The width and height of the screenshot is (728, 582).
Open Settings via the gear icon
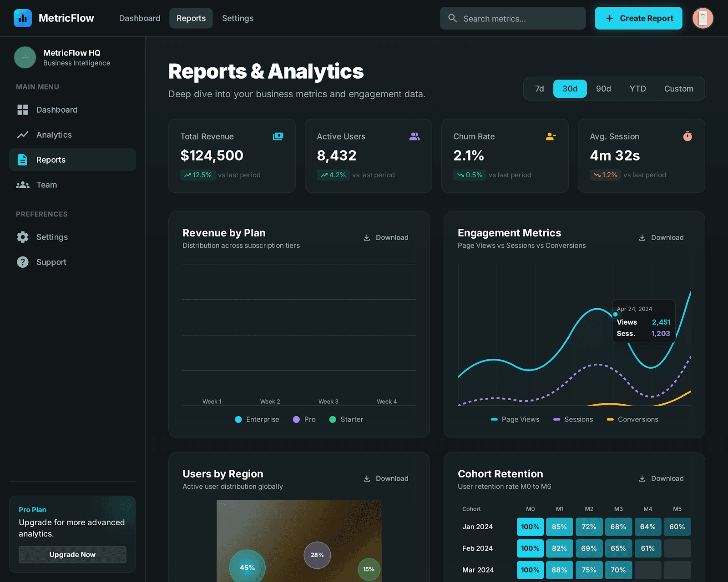[x=23, y=237]
